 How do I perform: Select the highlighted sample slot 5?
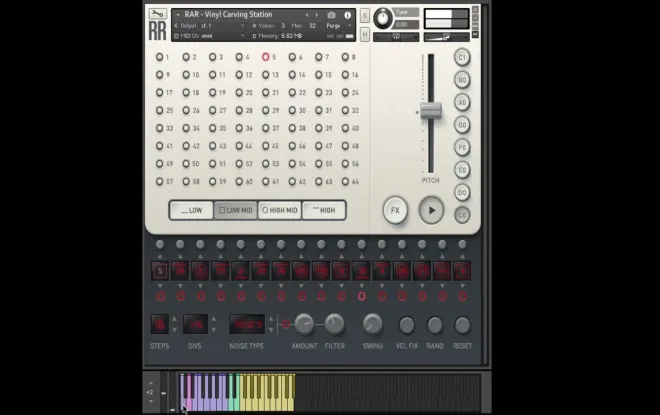266,57
